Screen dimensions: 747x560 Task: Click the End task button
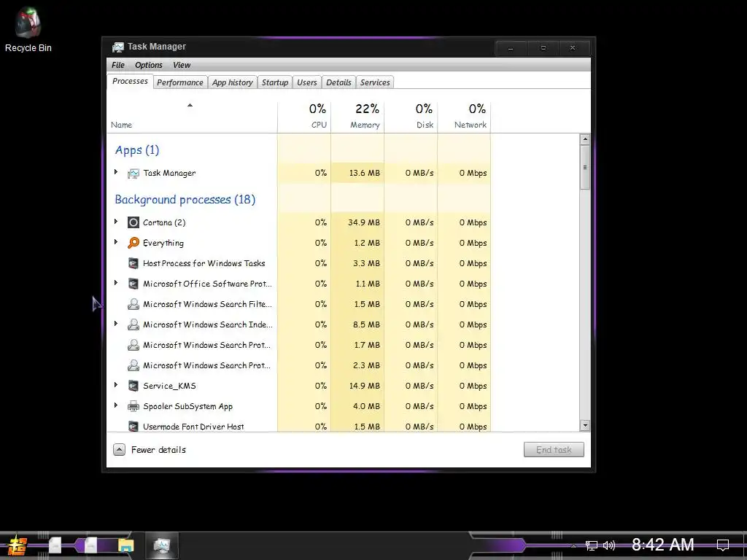point(554,449)
